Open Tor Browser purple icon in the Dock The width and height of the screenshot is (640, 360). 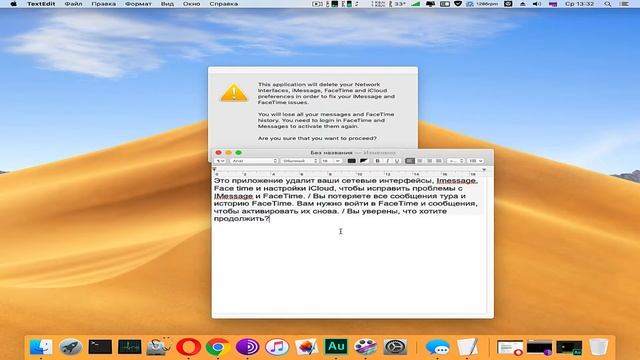coord(247,347)
